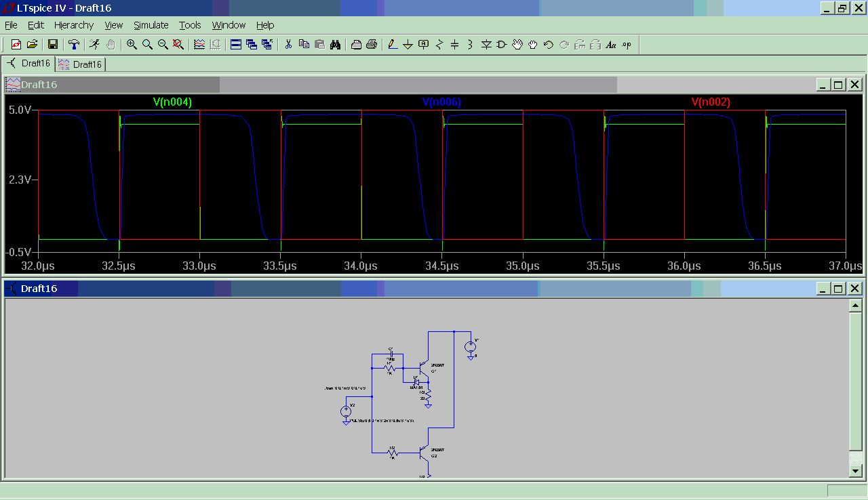Select the Label Net tool
The image size is (868, 500).
[424, 45]
